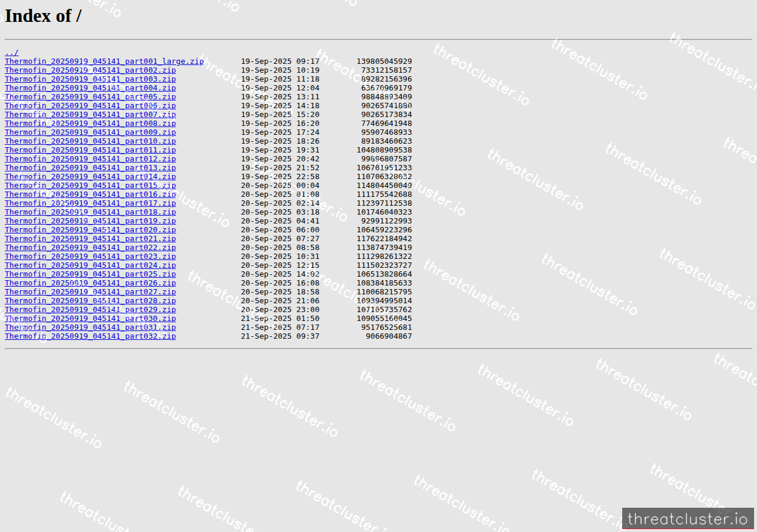Viewport: 757px width, 532px height.
Task: Click the timestamp 20-Sep-2025 02:14
Action: coord(280,203)
